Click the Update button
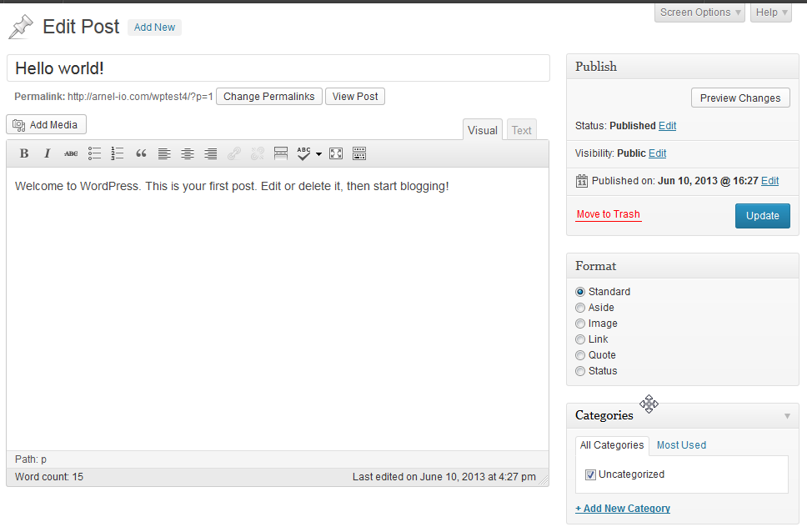The width and height of the screenshot is (807, 532). click(762, 215)
